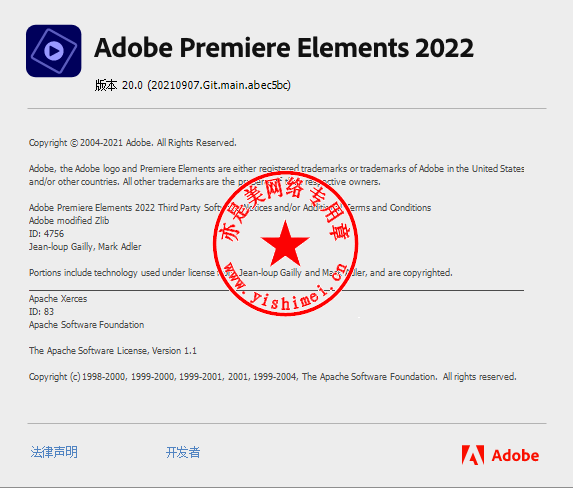Click the Apache Software Foundation line

87,325
